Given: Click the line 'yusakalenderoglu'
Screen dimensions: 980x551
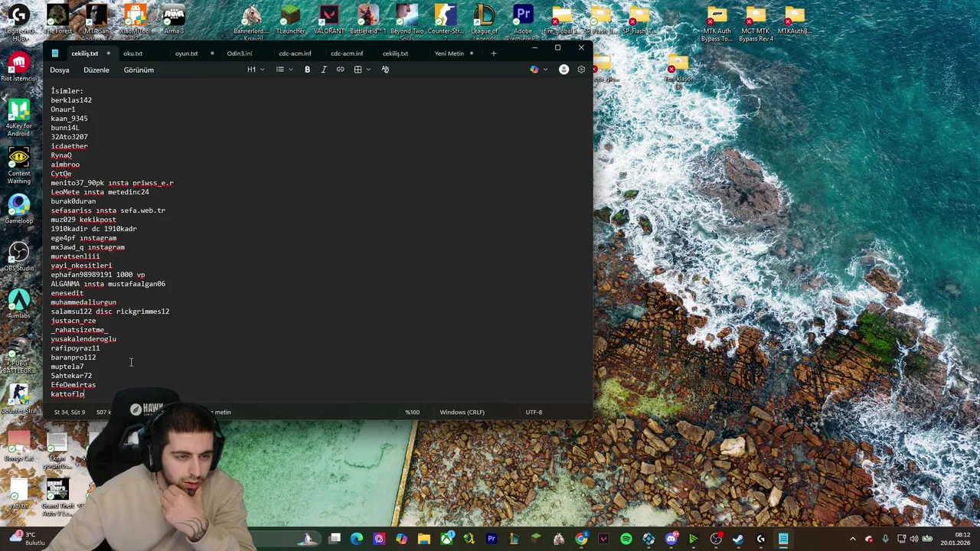Looking at the screenshot, I should tap(83, 339).
